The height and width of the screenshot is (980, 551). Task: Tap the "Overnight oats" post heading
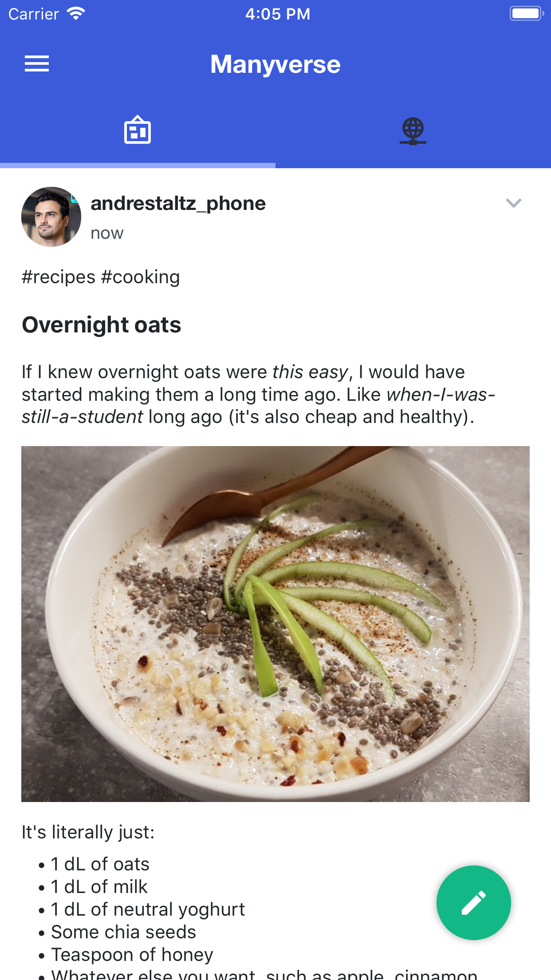click(102, 324)
